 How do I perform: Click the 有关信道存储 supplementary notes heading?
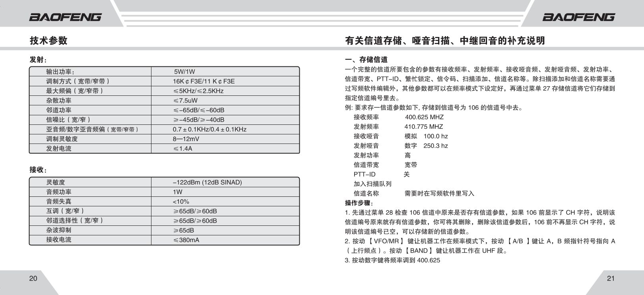coord(445,41)
